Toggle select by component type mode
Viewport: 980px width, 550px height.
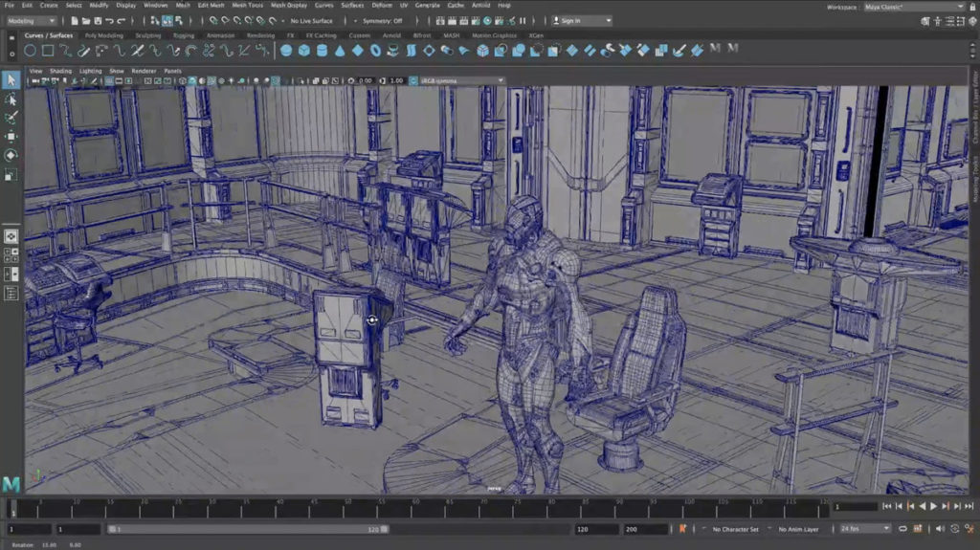[x=179, y=21]
